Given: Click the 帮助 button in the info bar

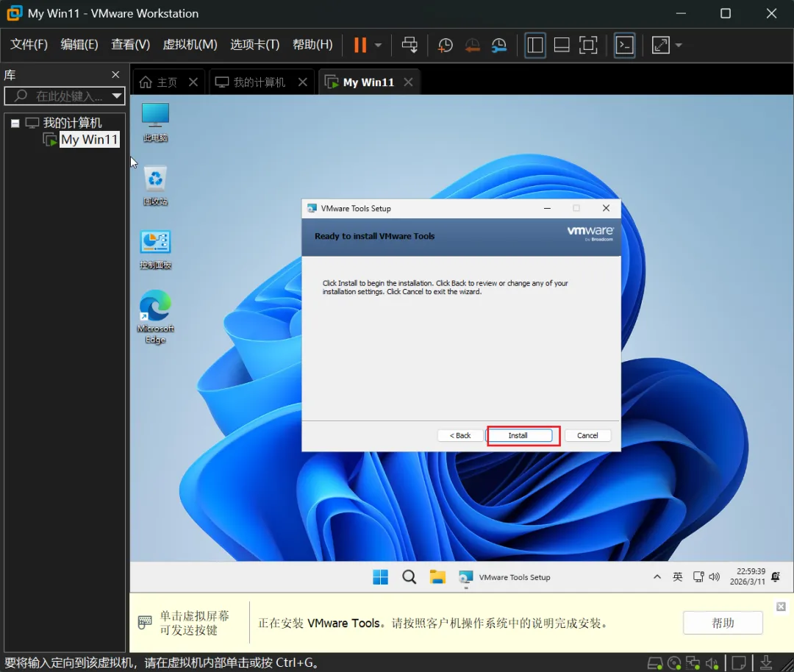Looking at the screenshot, I should tap(723, 623).
